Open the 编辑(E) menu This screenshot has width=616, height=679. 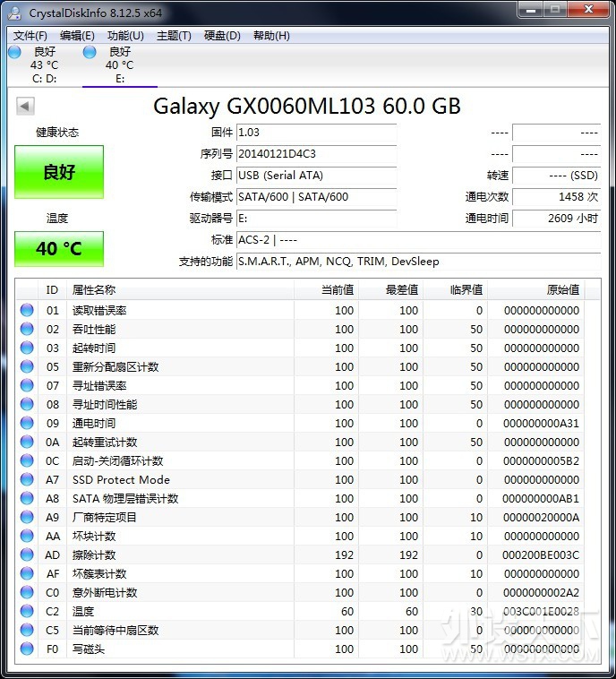click(77, 36)
